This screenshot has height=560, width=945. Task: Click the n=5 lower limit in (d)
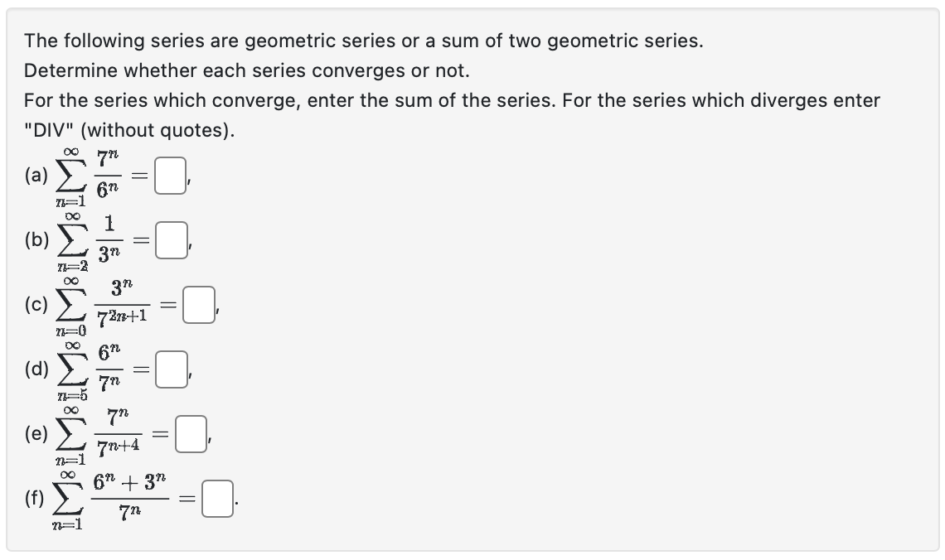(x=72, y=396)
